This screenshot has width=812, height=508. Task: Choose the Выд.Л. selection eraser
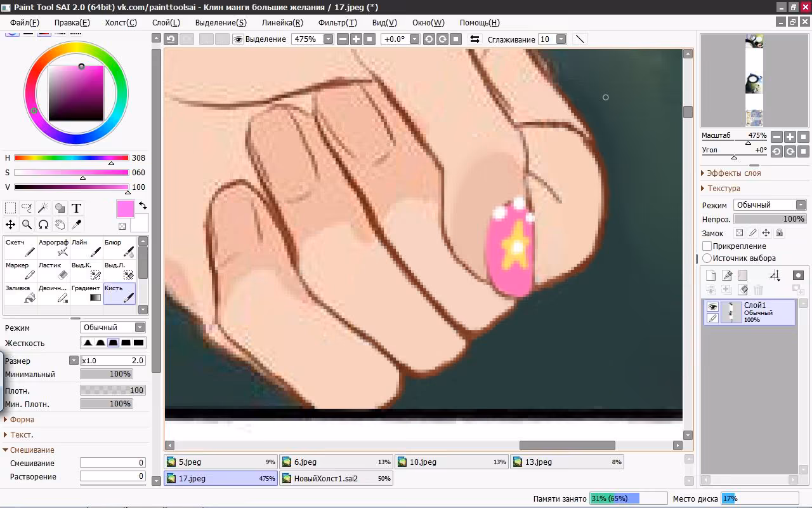point(119,271)
